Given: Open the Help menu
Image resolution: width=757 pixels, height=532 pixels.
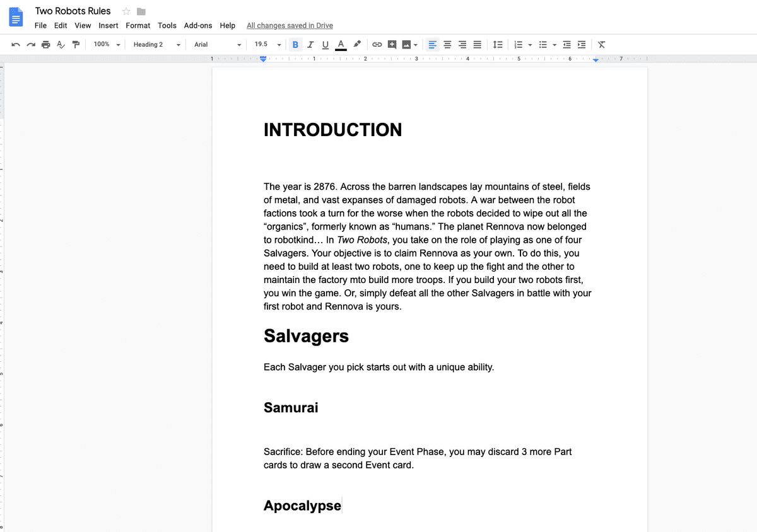Looking at the screenshot, I should (228, 26).
